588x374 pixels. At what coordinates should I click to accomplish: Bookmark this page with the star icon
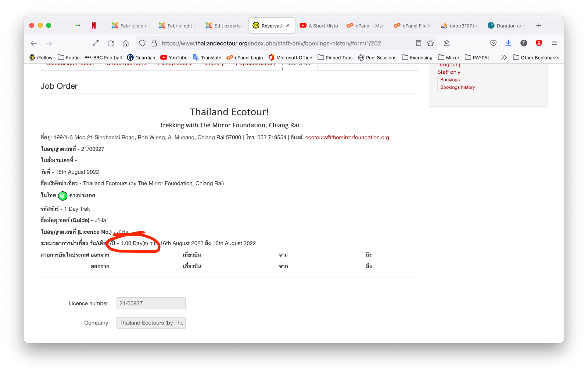[x=430, y=43]
